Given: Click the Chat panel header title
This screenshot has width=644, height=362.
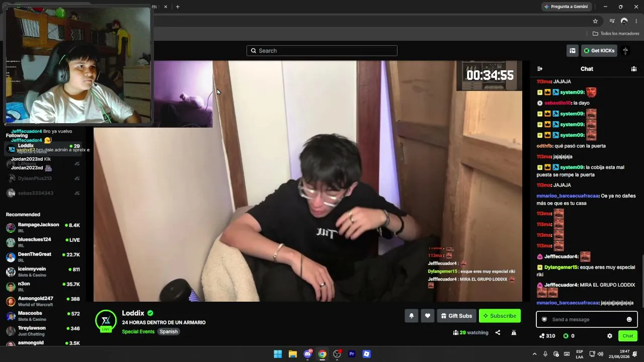Looking at the screenshot, I should [x=587, y=69].
